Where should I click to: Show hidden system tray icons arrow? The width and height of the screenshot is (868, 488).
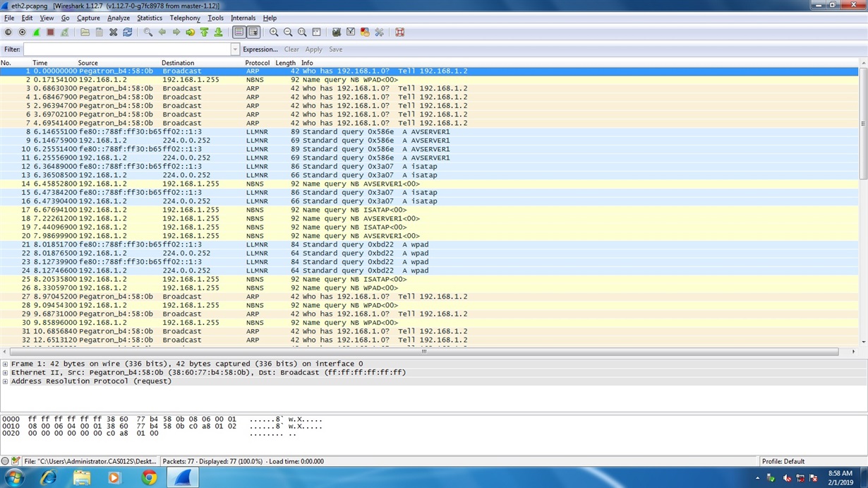click(x=757, y=478)
